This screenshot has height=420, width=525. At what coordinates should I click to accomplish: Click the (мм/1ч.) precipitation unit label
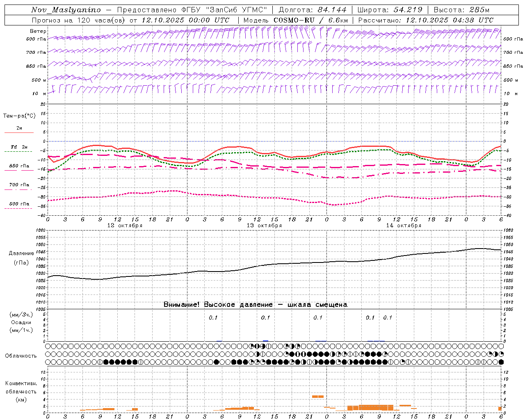21,330
